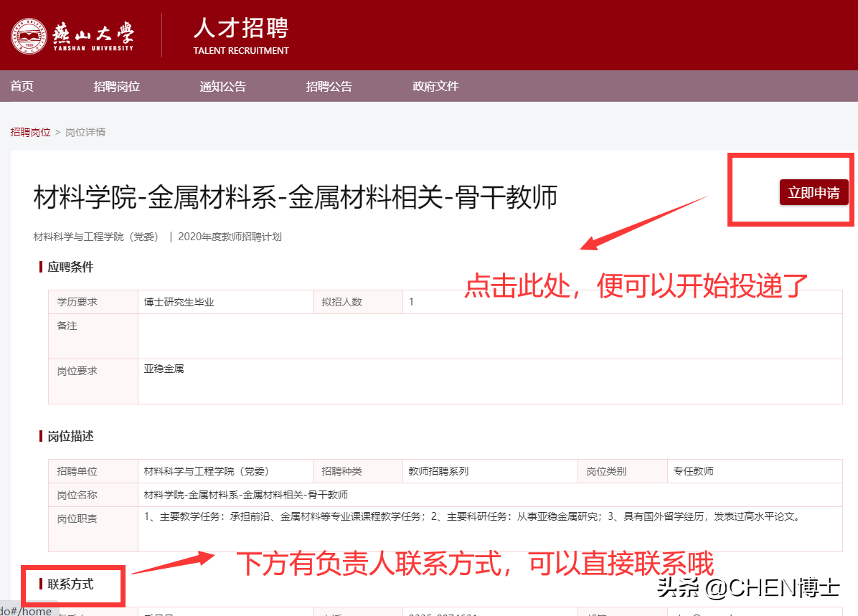858x616 pixels.
Task: Click the red marker beside 岗位描述 heading
Action: [42, 436]
